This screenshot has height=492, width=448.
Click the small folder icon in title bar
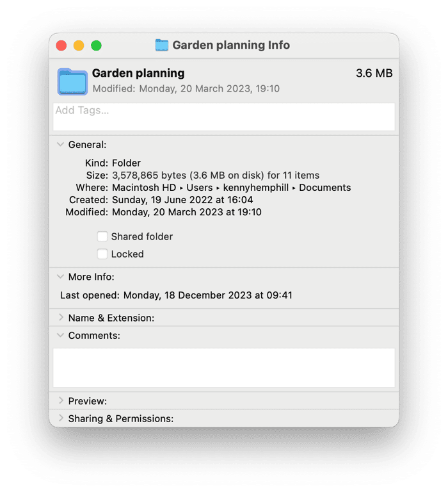(x=162, y=45)
